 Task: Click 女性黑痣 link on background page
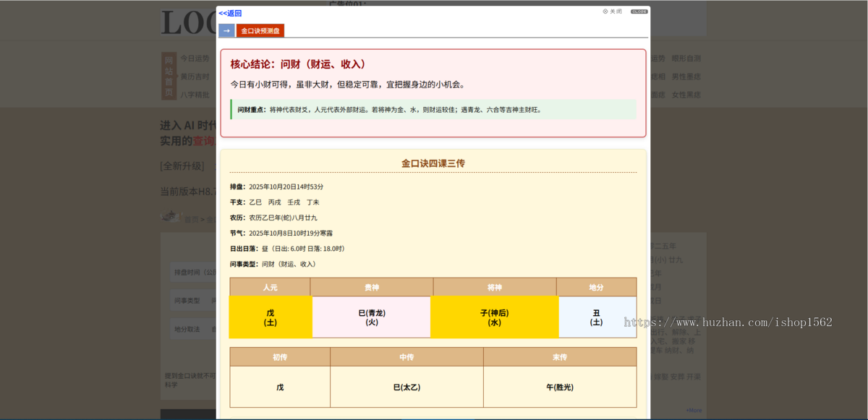(x=686, y=95)
